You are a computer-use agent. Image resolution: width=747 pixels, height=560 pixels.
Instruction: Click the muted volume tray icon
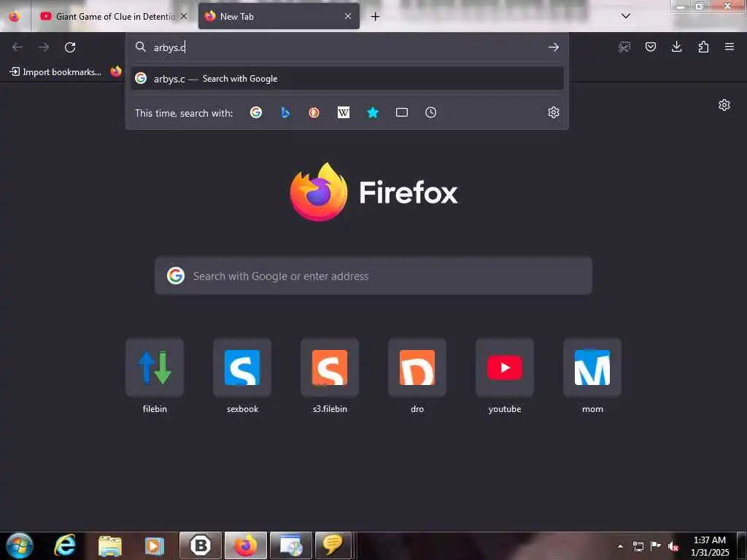(673, 546)
